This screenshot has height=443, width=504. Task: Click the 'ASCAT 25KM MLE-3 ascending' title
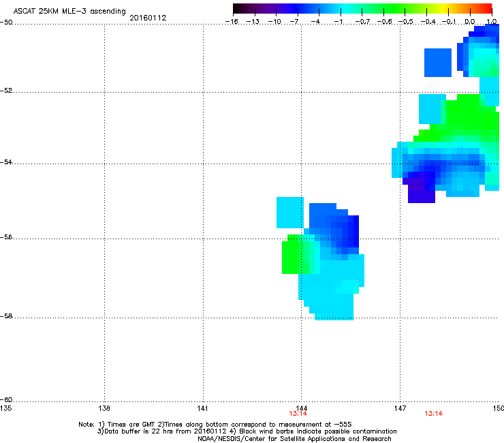coord(69,11)
